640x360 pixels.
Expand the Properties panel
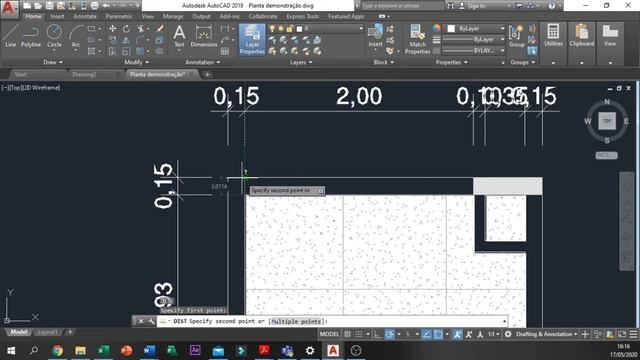click(451, 62)
